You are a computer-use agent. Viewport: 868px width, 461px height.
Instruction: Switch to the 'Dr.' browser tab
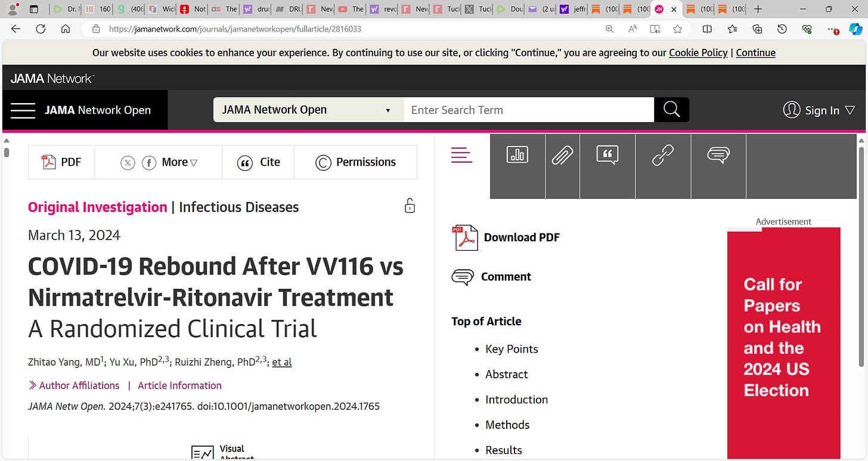coord(65,9)
